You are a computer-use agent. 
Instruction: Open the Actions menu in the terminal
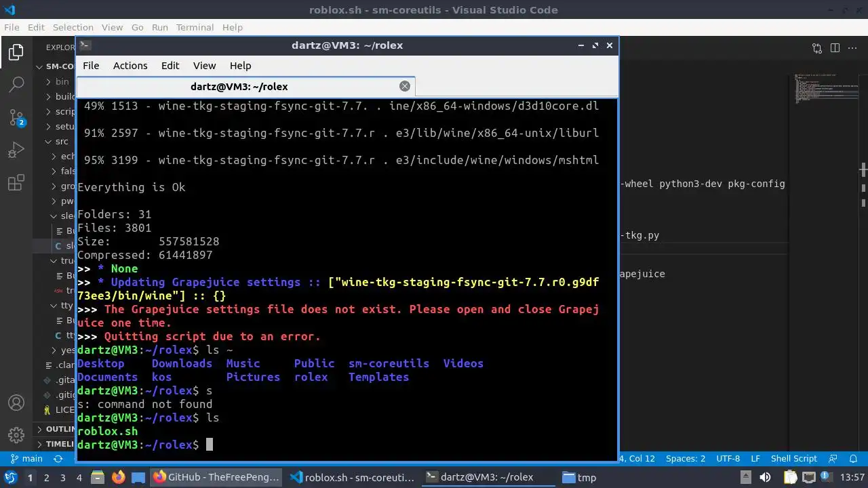pos(130,66)
